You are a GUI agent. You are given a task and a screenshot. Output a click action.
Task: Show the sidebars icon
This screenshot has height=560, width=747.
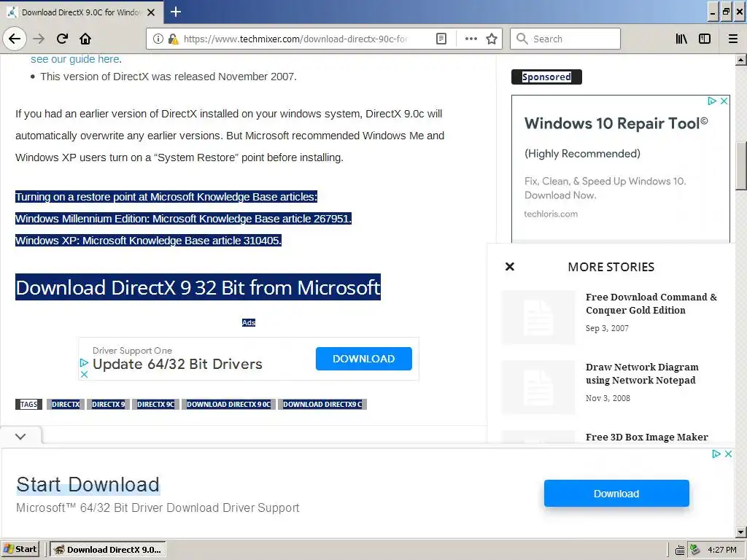click(x=705, y=39)
